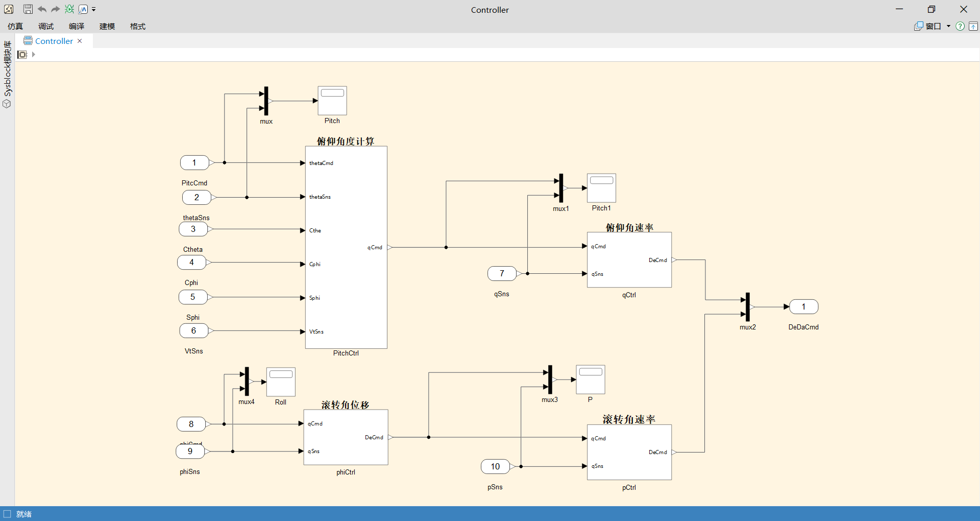Open the 调试 menu
This screenshot has width=980, height=521.
45,26
